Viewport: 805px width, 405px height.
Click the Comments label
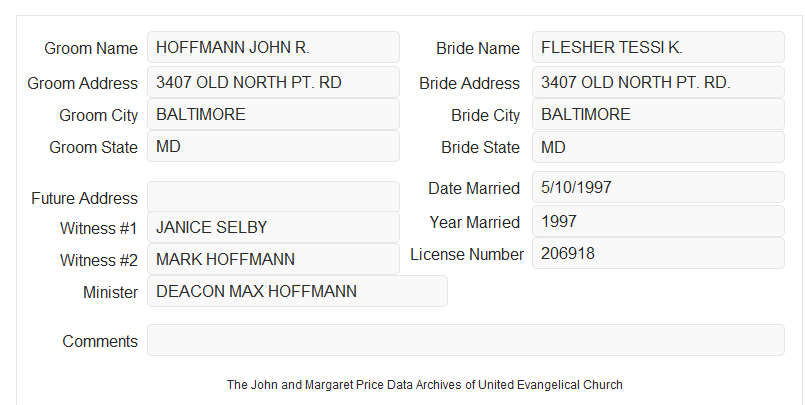[100, 341]
